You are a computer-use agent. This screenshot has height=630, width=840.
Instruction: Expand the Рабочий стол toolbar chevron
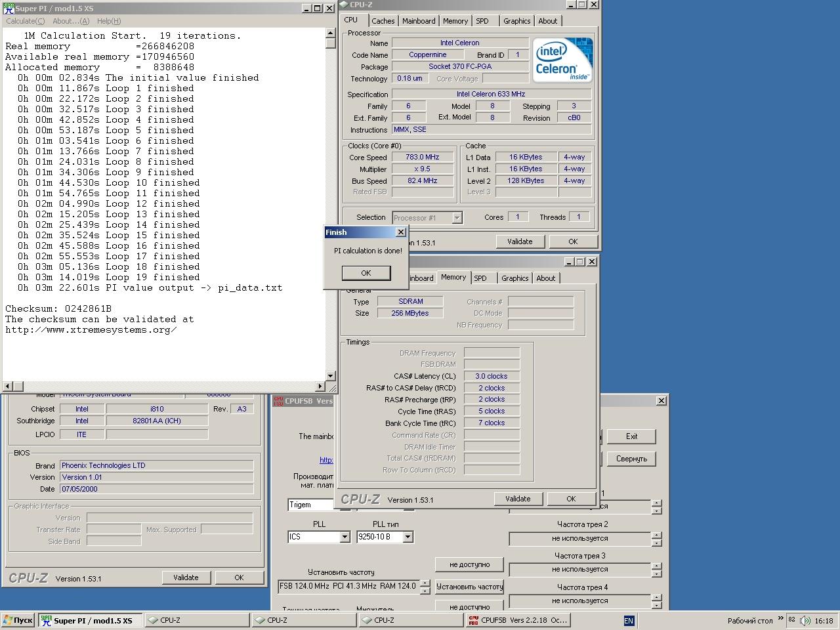pos(780,618)
